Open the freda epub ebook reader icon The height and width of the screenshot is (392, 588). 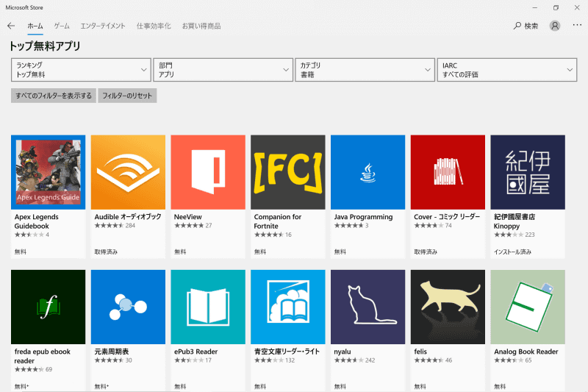tap(48, 307)
